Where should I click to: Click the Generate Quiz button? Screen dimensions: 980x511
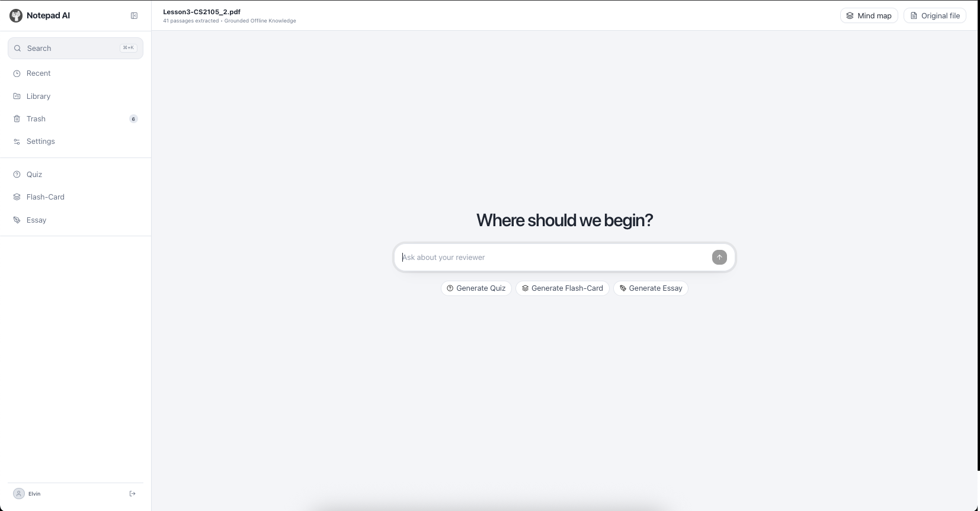(476, 288)
